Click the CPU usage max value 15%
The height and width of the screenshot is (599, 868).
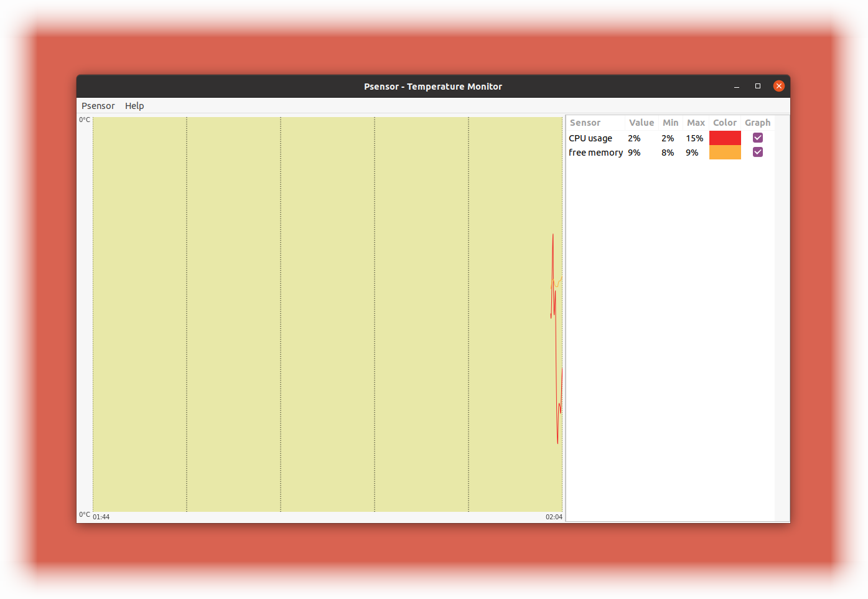pyautogui.click(x=694, y=138)
